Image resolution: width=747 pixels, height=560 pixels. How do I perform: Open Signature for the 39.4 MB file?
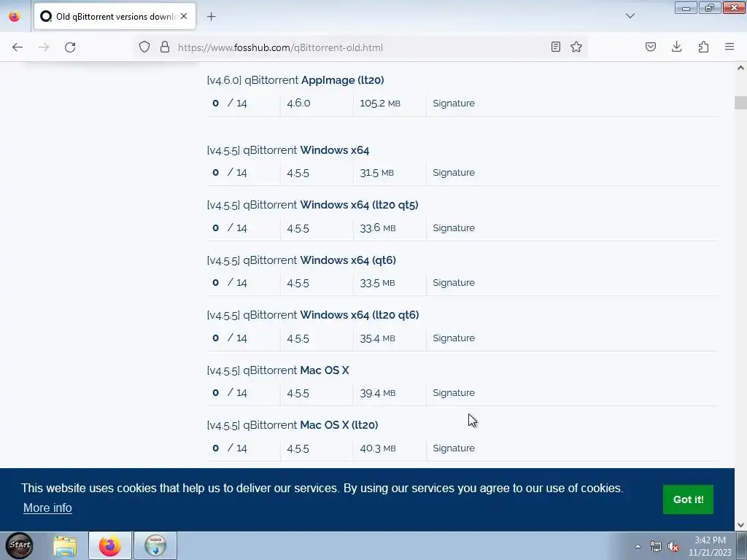click(x=454, y=392)
